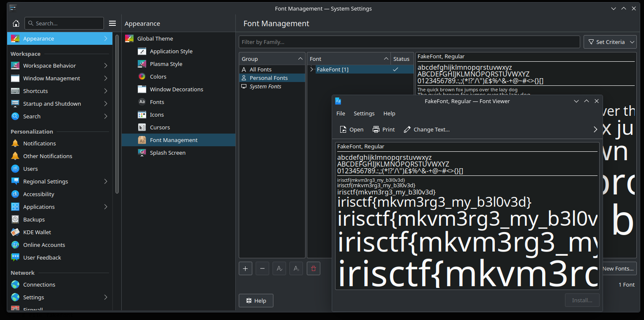Click the Splash Screen icon
The height and width of the screenshot is (320, 644).
click(142, 153)
